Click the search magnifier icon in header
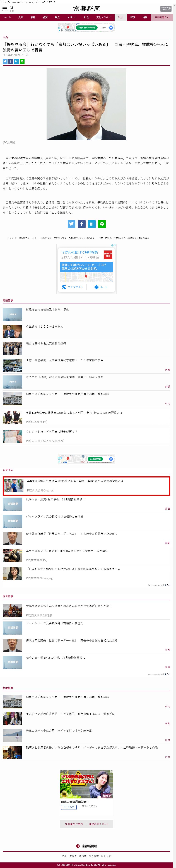Image resolution: width=176 pixels, height=868 pixels. 12,8
